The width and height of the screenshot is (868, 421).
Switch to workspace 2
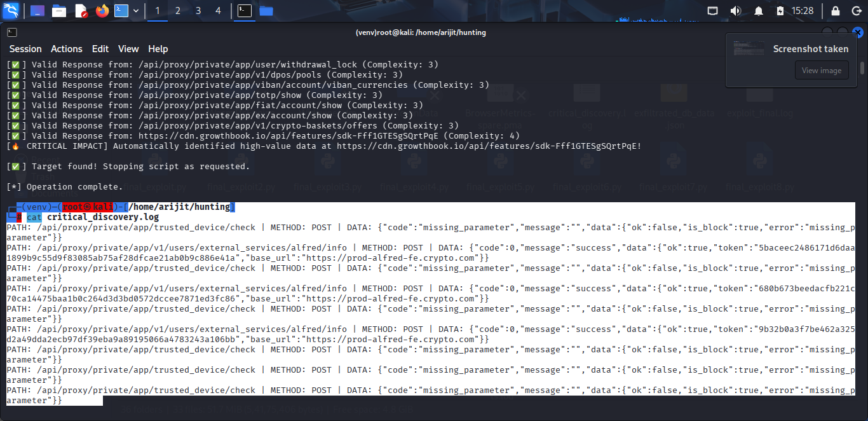pyautogui.click(x=178, y=11)
